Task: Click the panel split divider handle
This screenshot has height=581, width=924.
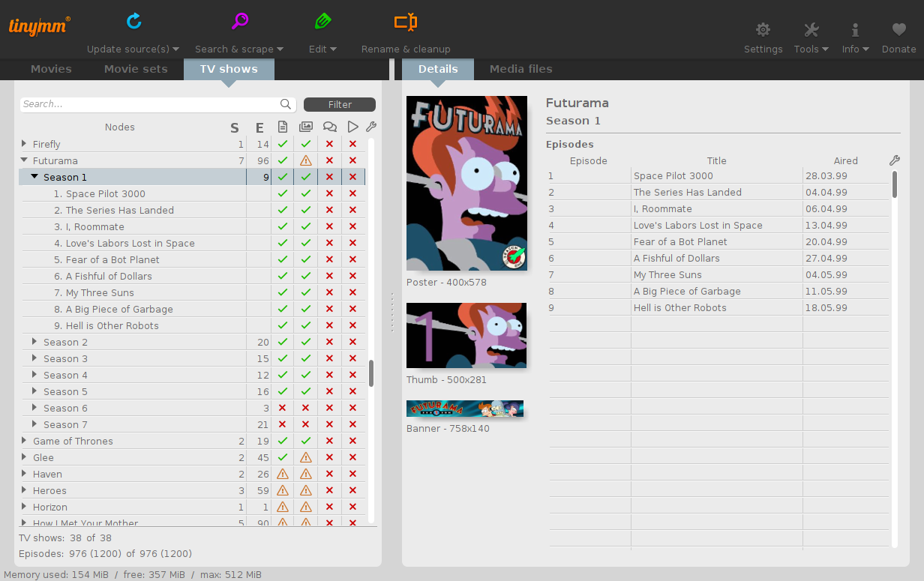Action: (391, 312)
